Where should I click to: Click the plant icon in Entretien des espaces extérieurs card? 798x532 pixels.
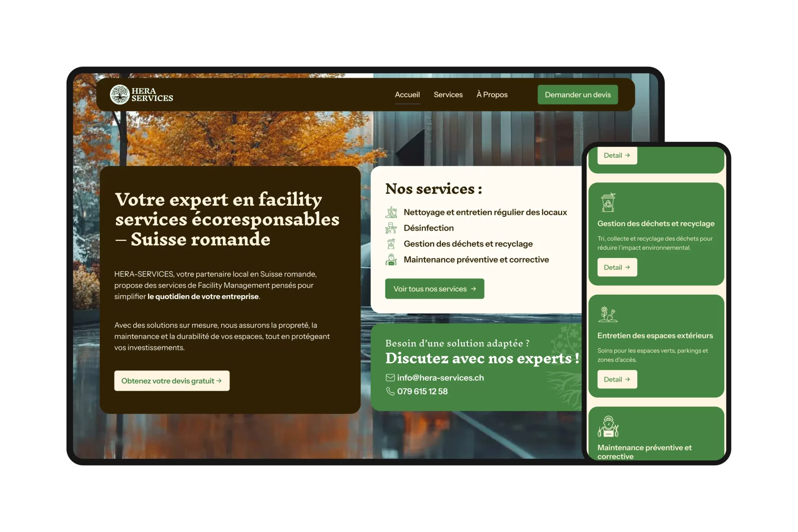pos(608,315)
